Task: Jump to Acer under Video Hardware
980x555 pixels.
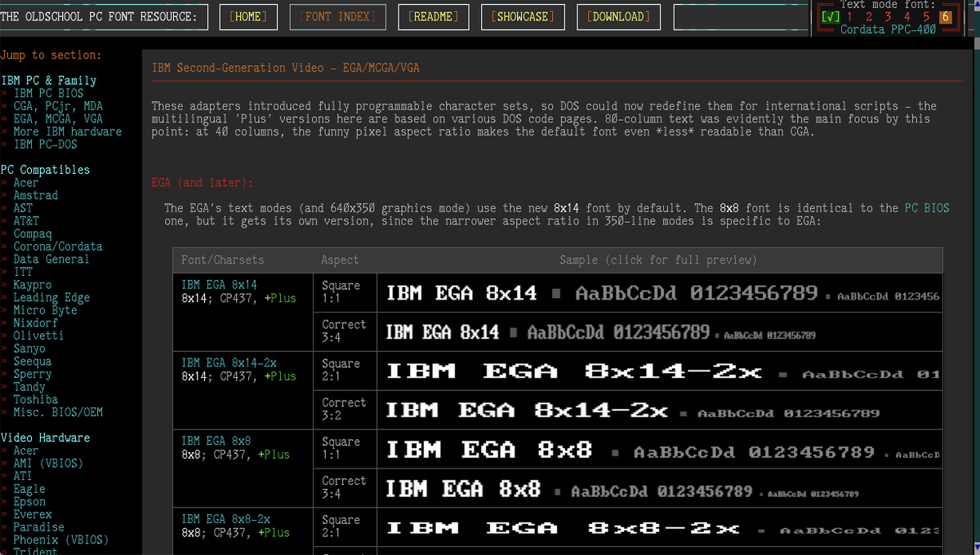Action: [25, 451]
